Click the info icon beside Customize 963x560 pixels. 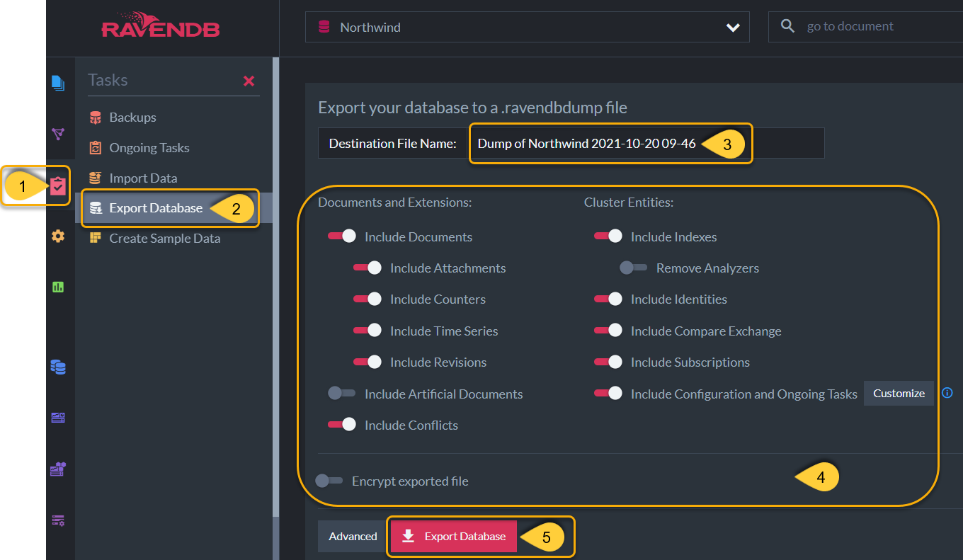tap(947, 393)
